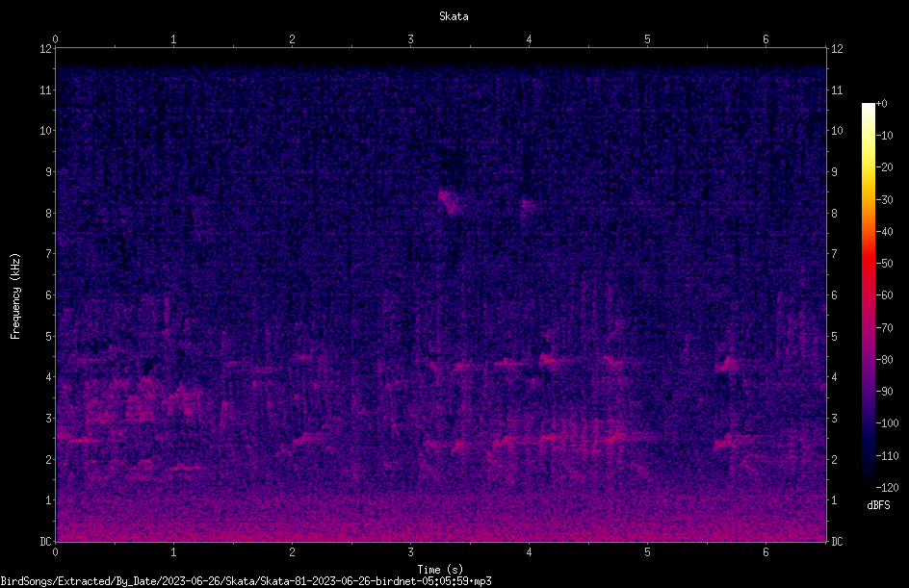
Task: Click the "-90" label on the color scale
Action: pos(884,392)
